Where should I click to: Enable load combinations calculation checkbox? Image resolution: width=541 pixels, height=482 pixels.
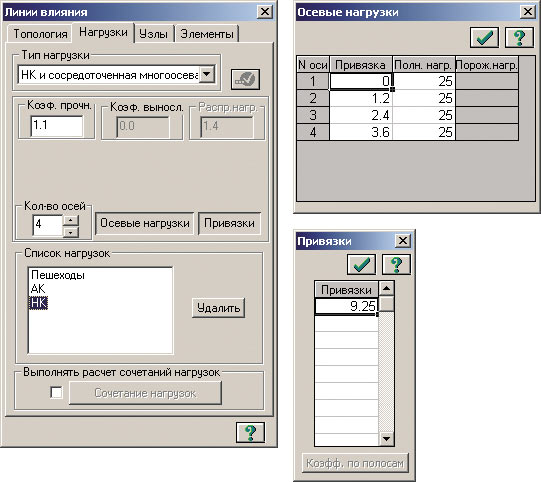56,392
